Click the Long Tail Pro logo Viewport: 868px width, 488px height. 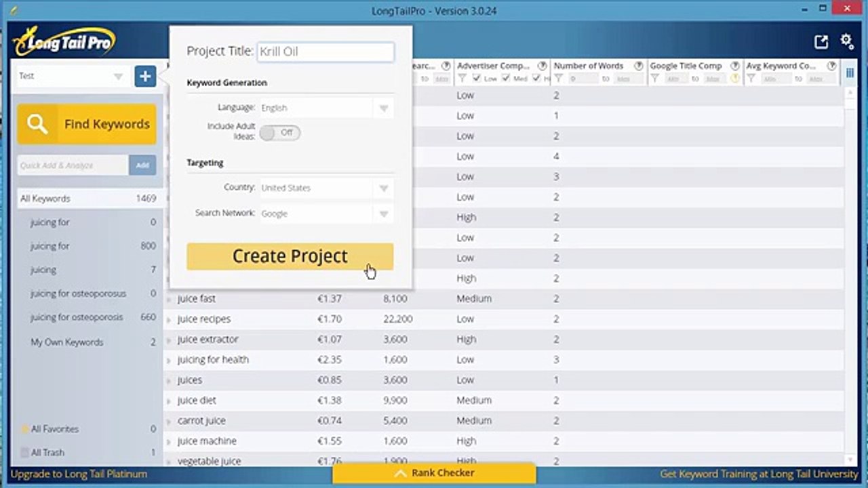tap(64, 41)
